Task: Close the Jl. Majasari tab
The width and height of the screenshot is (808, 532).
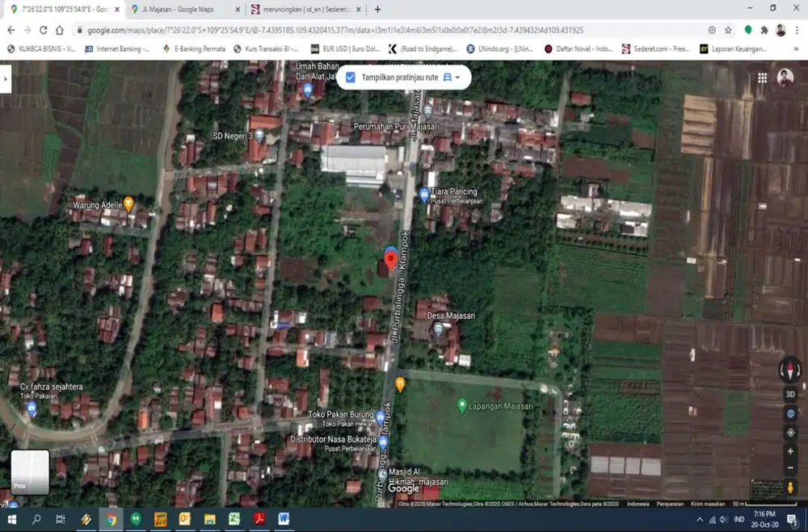Action: tap(238, 9)
